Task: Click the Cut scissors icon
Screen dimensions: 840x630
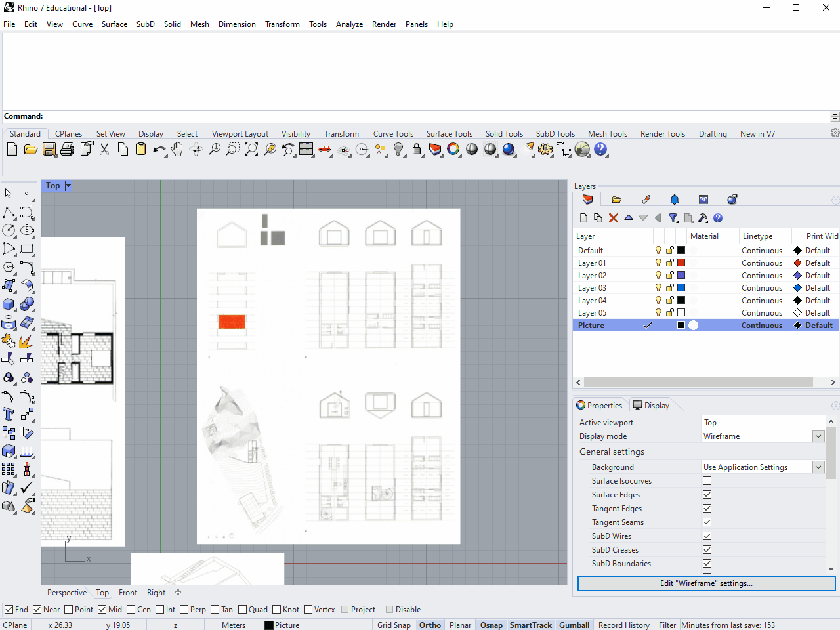Action: (104, 150)
